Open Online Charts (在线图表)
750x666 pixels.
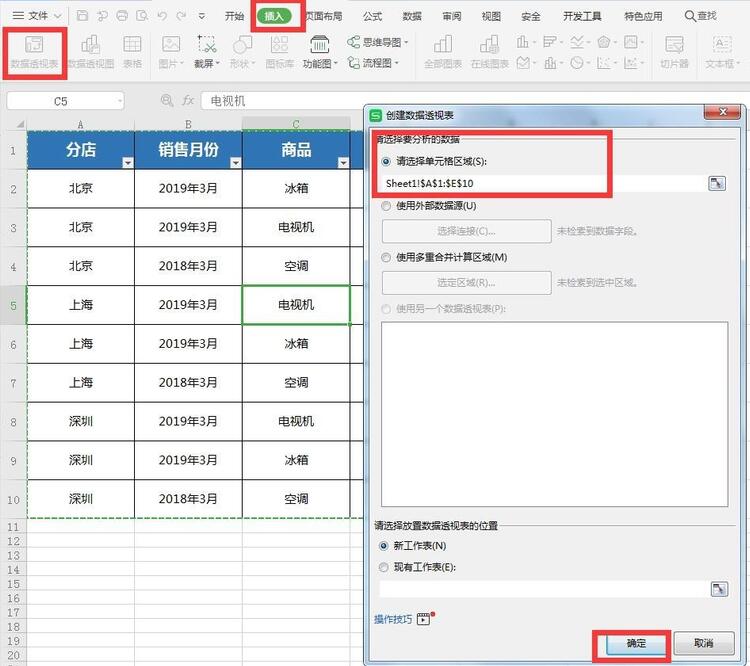click(x=489, y=52)
